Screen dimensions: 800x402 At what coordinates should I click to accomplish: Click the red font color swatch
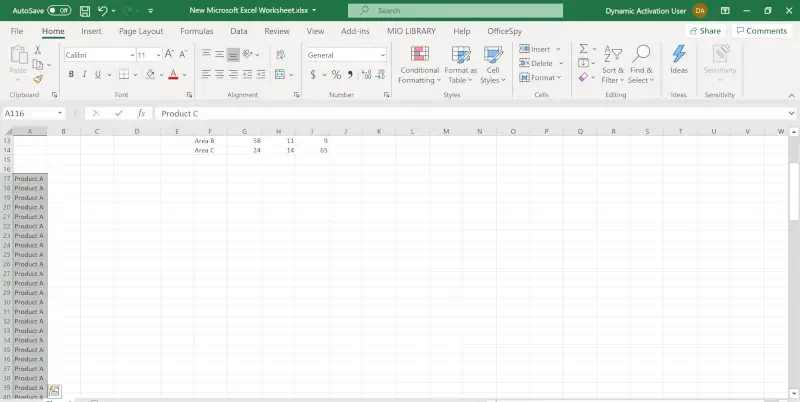click(x=172, y=75)
